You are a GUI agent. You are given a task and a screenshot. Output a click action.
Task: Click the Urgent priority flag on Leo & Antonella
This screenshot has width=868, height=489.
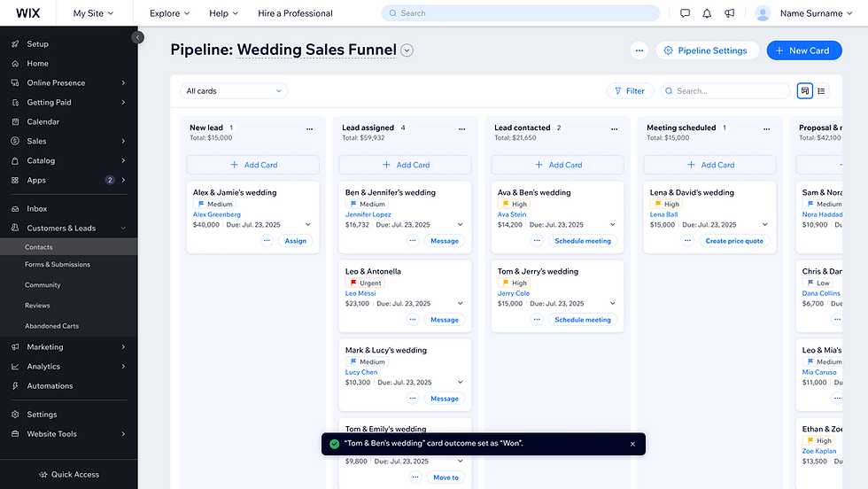coord(365,283)
